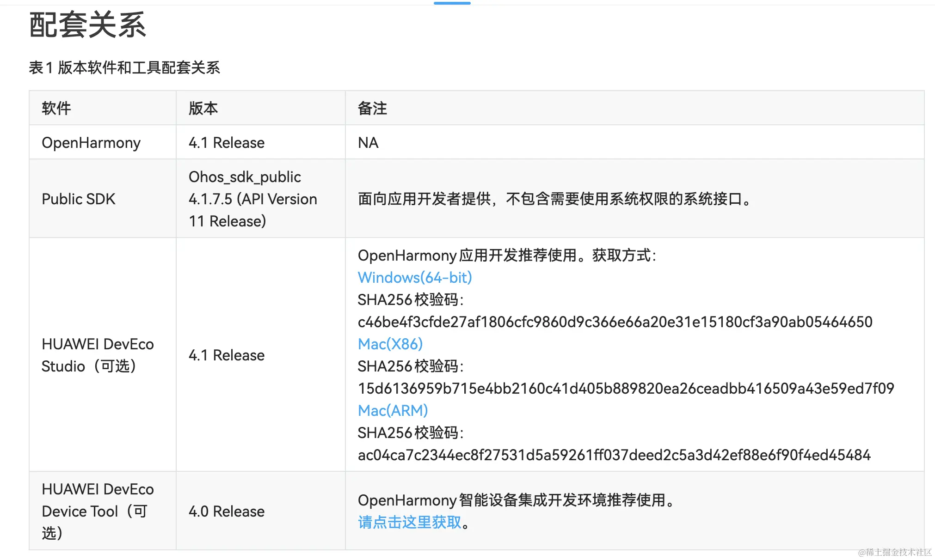Click the 备注 column header
The height and width of the screenshot is (560, 935).
372,108
